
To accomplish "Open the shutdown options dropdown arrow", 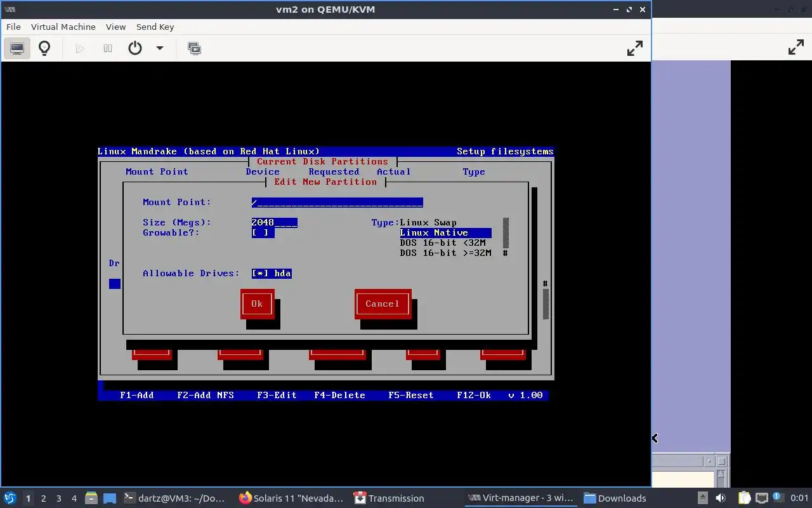I will pyautogui.click(x=160, y=48).
